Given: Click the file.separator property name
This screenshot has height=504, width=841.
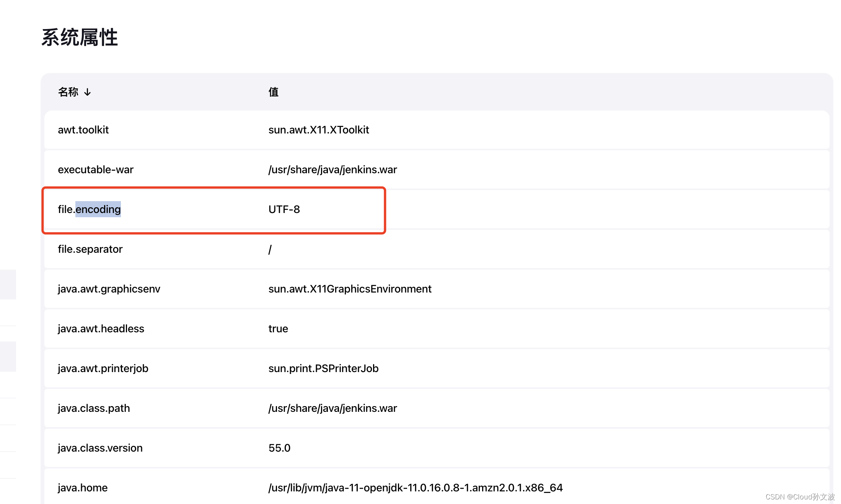Looking at the screenshot, I should (x=90, y=249).
